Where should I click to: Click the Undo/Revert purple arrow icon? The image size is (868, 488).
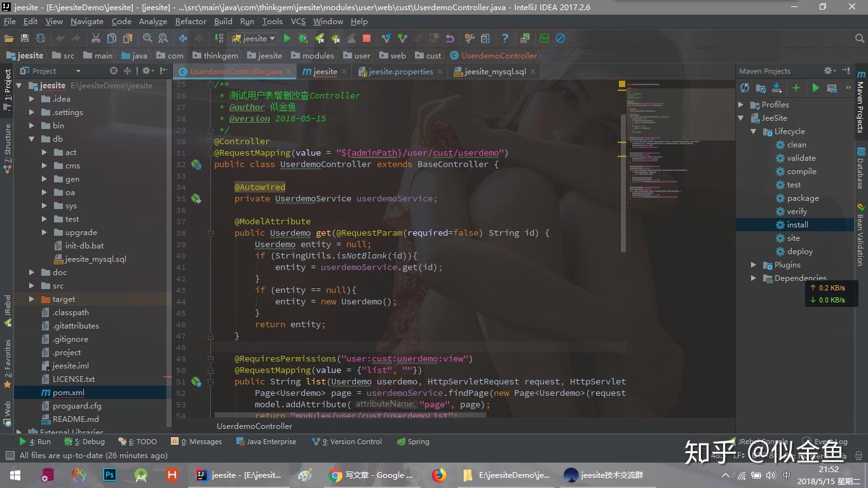[450, 39]
